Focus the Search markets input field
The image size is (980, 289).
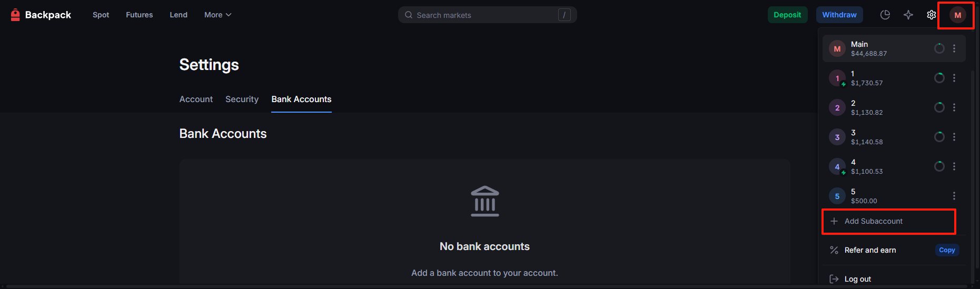(x=484, y=15)
